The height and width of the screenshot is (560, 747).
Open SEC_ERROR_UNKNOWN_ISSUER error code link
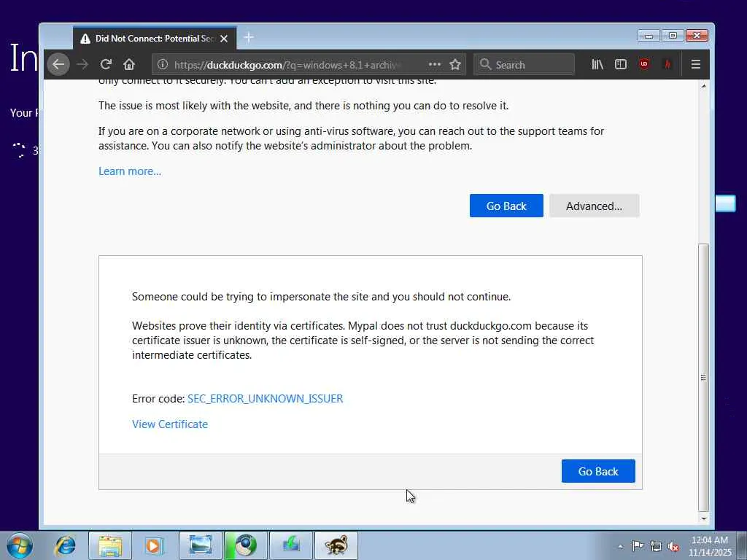pos(266,399)
